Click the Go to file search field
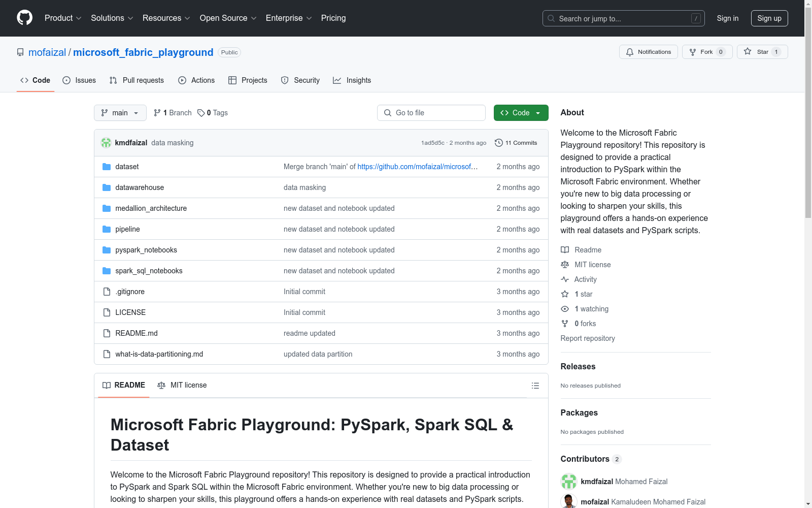Screen dimensions: 812x508 [431, 113]
